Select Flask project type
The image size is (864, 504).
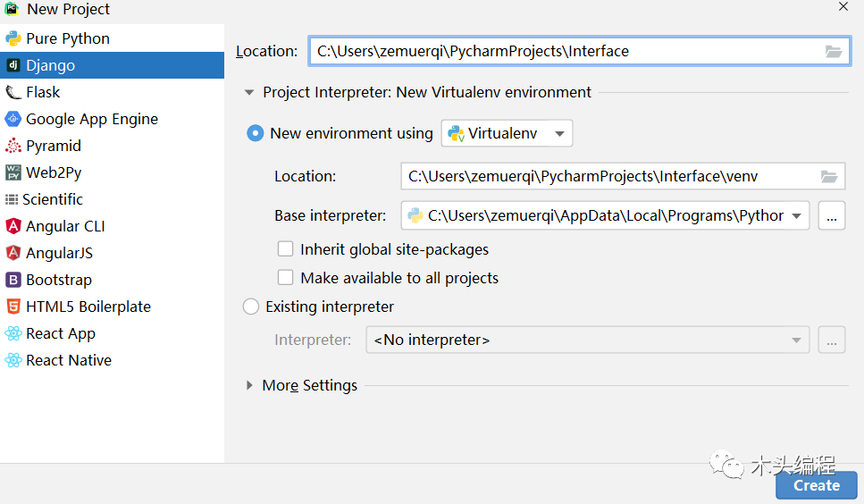pos(112,92)
